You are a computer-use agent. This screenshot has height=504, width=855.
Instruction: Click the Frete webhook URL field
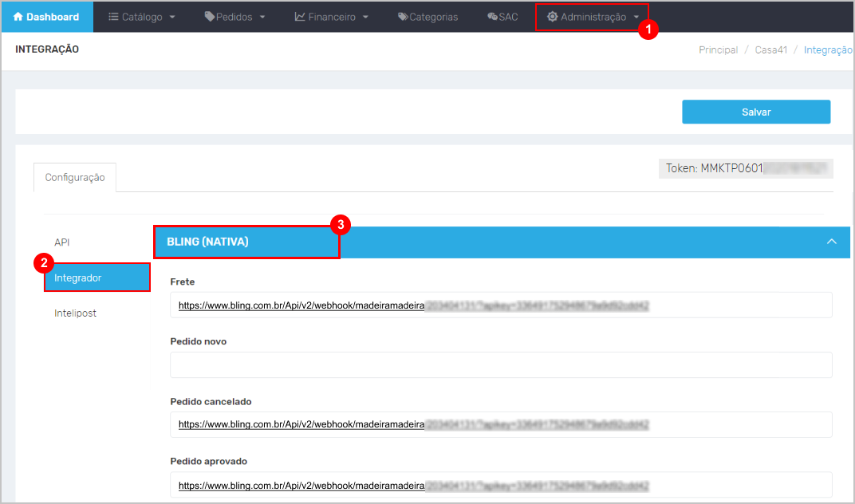(x=501, y=305)
